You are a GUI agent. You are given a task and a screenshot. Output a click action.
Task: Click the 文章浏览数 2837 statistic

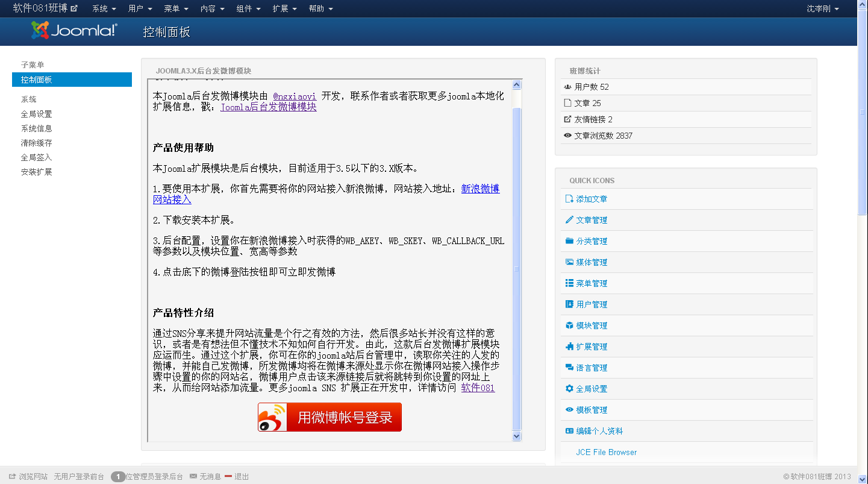[x=603, y=136]
